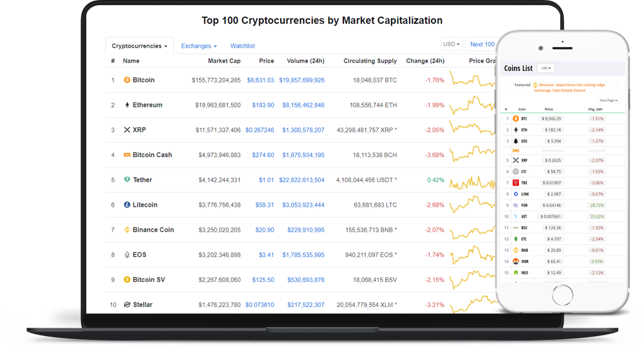Click the orange XMR icon in phone Coins List
The width and height of the screenshot is (644, 347).
tap(516, 261)
